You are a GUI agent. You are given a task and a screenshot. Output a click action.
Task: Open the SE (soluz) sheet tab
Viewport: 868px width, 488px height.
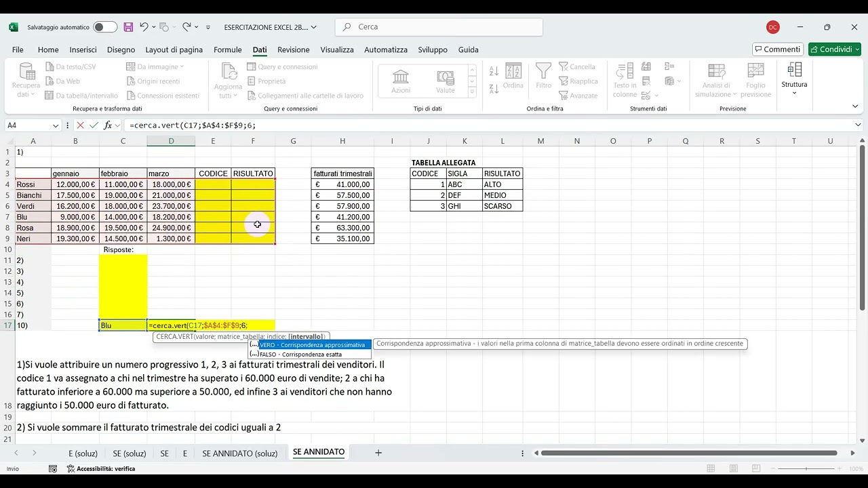pos(130,453)
